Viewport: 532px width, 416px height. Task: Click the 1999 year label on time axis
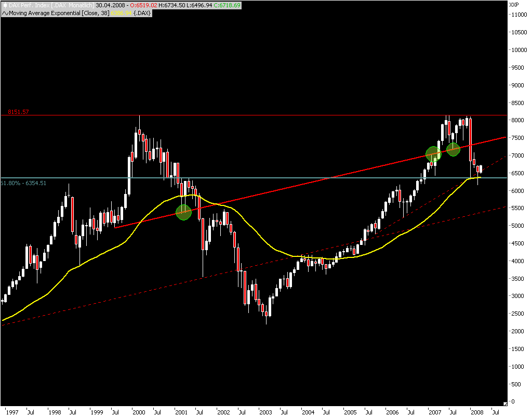click(97, 412)
